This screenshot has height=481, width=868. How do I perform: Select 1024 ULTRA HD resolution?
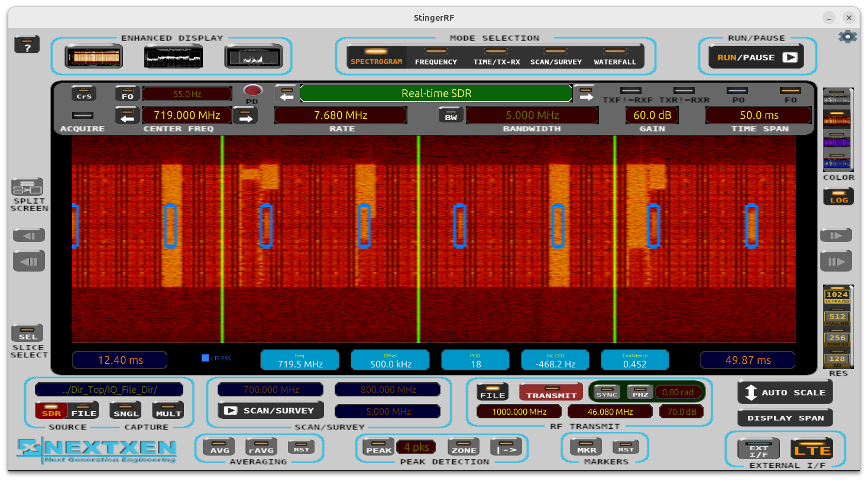click(837, 296)
